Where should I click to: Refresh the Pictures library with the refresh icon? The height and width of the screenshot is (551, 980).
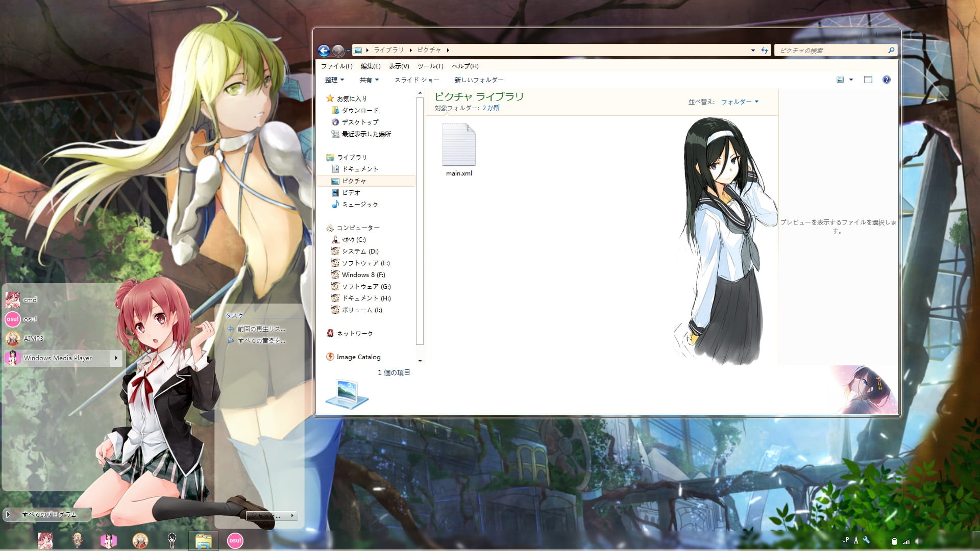click(x=764, y=50)
